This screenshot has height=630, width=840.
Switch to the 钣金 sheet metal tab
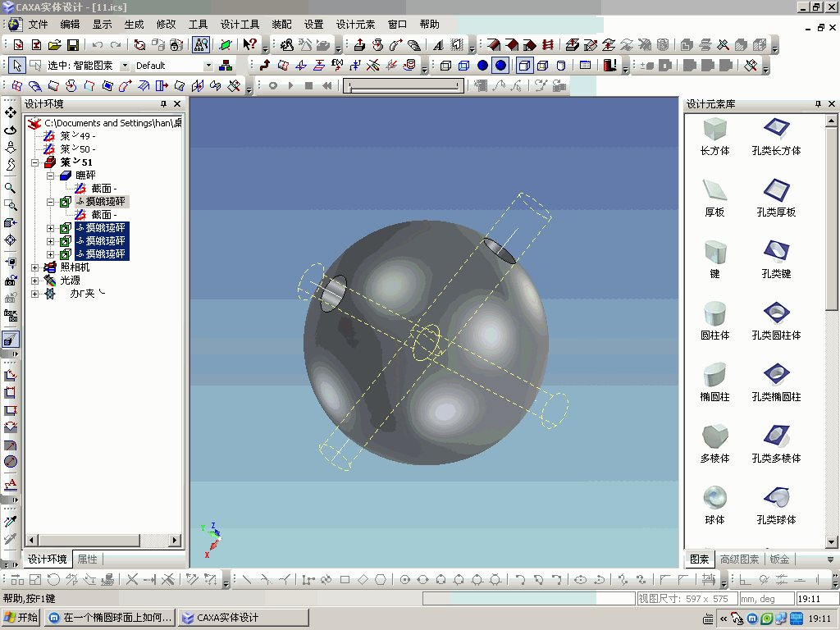[x=779, y=559]
